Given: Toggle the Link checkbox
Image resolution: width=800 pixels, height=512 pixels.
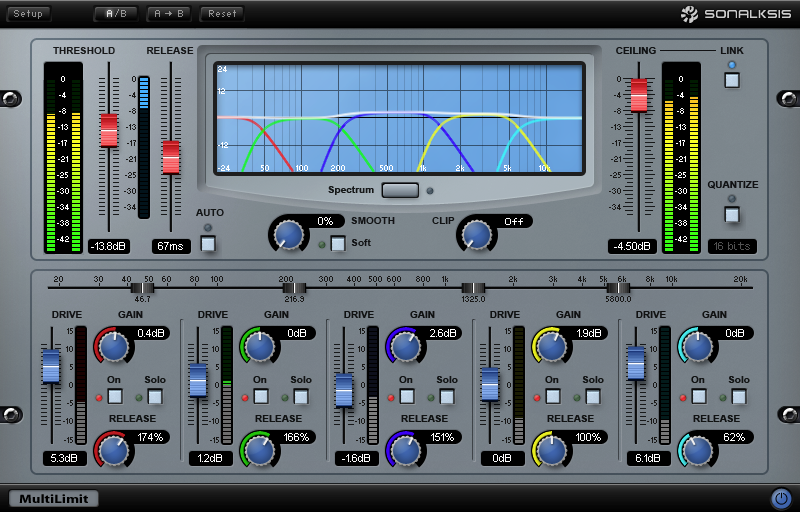Looking at the screenshot, I should (732, 80).
